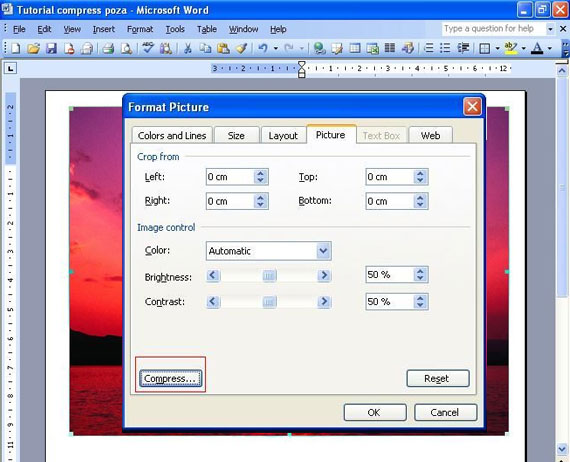Expand the toolbar options chevron
Screen dimensions: 570x462
(x=565, y=48)
